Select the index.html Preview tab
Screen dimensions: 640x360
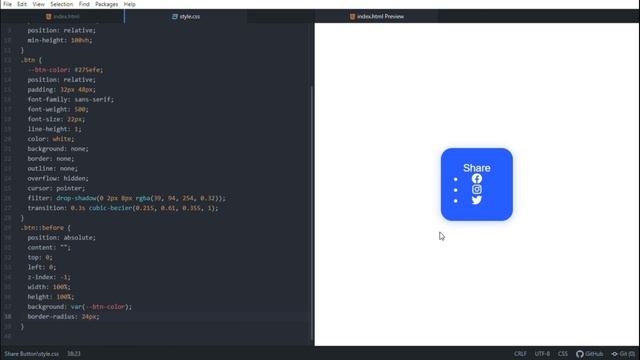(x=376, y=17)
